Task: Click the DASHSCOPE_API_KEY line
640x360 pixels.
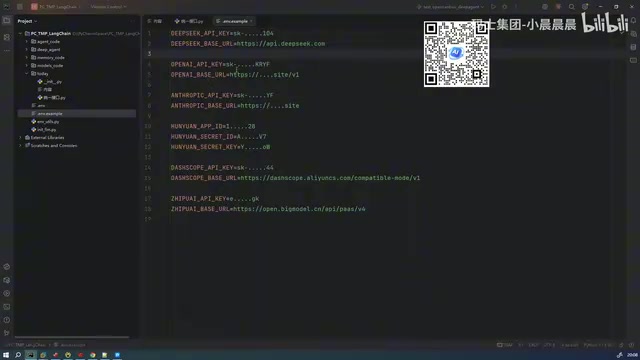Action: click(222, 168)
